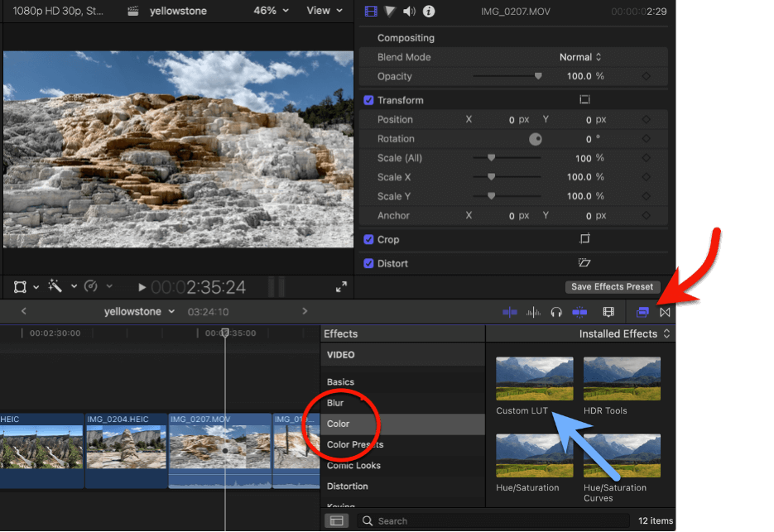Click the headphones solo icon

(556, 312)
